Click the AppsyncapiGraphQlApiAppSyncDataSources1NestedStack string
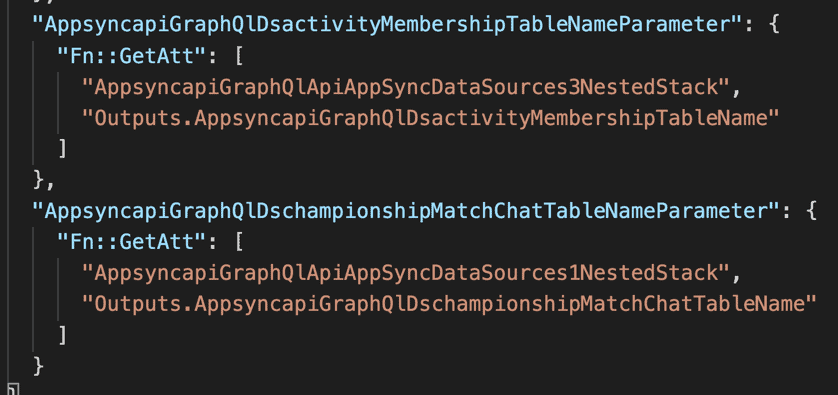Viewport: 838px width, 395px height. 406,273
